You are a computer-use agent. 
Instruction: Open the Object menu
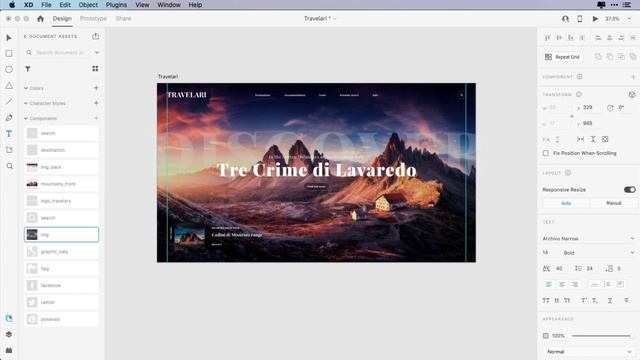[88, 5]
